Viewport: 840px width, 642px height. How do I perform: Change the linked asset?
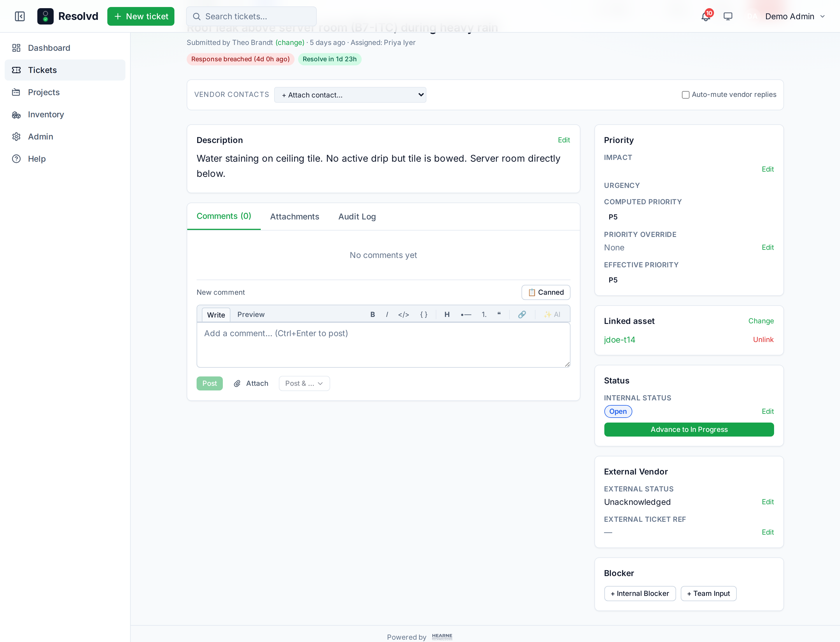tap(761, 321)
